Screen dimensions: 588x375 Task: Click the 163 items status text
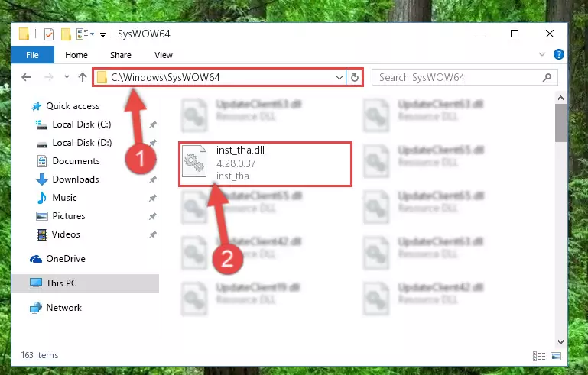40,355
